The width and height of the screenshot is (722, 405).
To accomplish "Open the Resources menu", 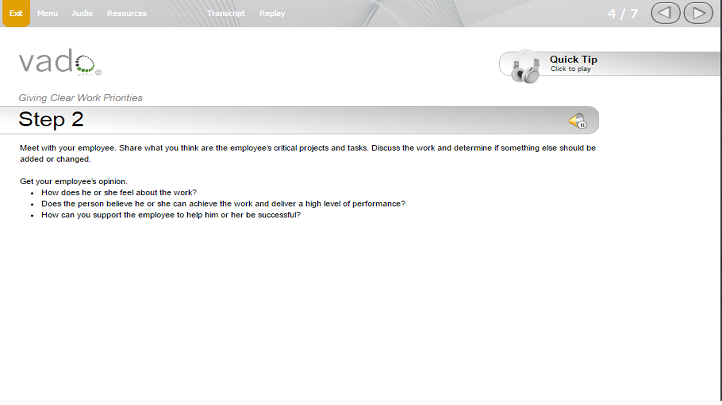I will tap(127, 13).
